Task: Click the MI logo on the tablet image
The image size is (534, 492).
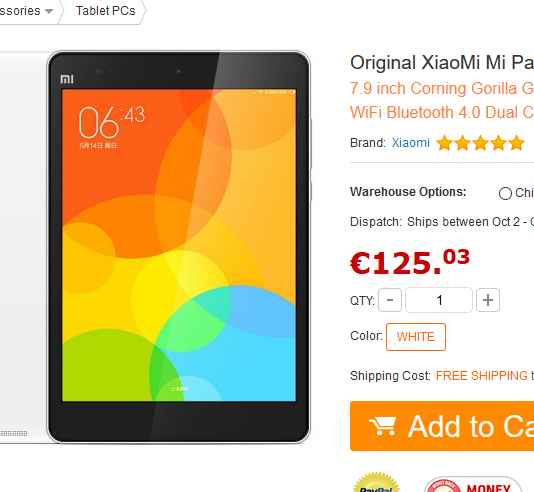Action: 67,79
